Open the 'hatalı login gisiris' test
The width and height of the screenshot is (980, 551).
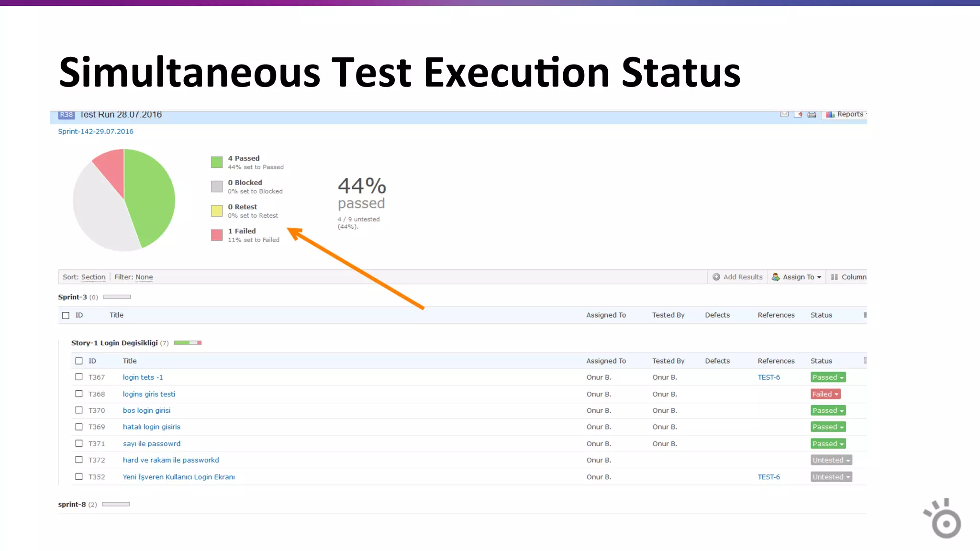[151, 427]
